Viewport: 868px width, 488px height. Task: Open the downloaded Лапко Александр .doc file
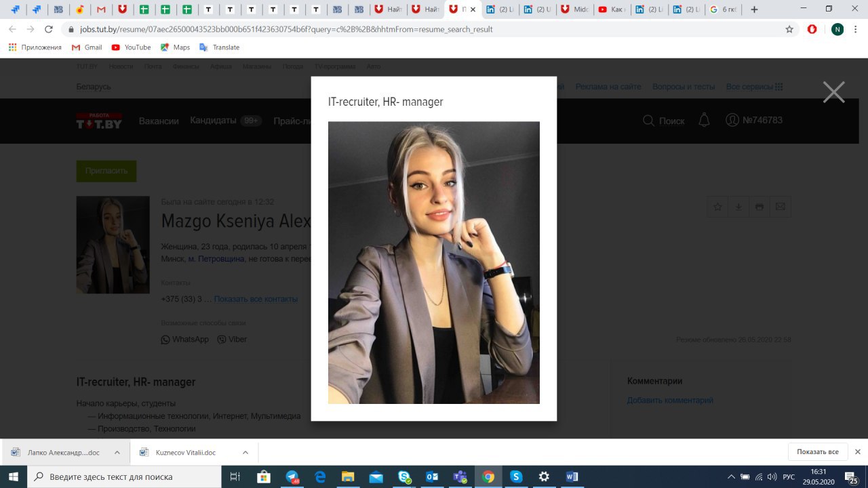tap(63, 452)
